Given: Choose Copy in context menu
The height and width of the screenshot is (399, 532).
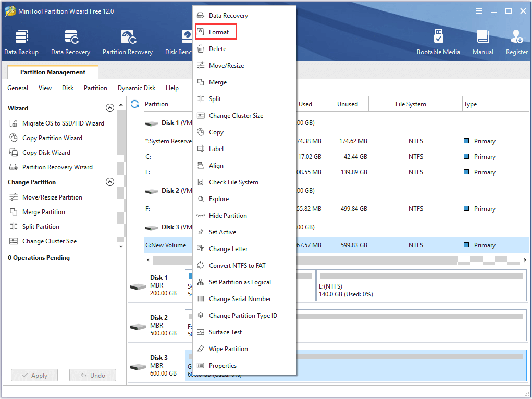Looking at the screenshot, I should coord(244,132).
